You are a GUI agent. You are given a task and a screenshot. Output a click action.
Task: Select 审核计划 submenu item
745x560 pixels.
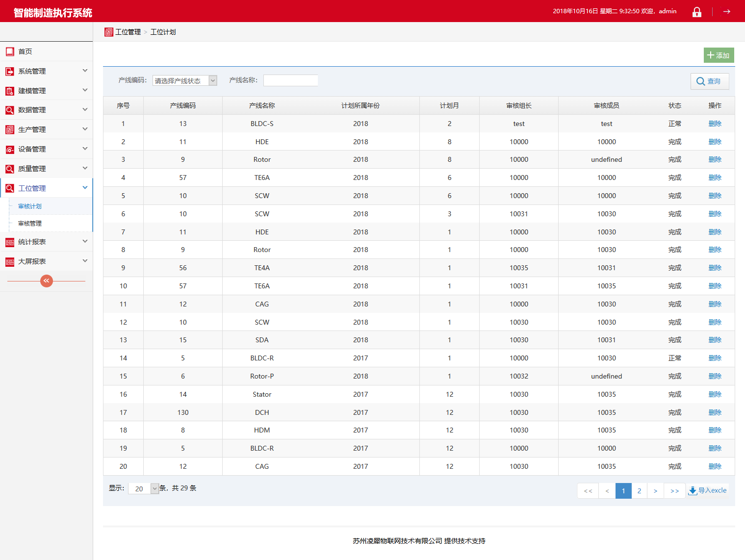tap(30, 206)
